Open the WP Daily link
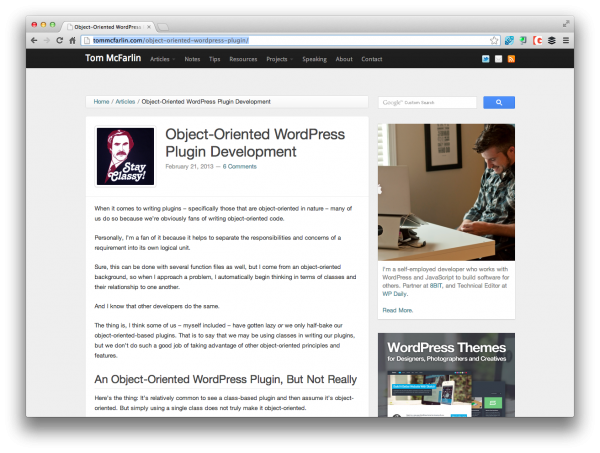600x453 pixels. [395, 294]
